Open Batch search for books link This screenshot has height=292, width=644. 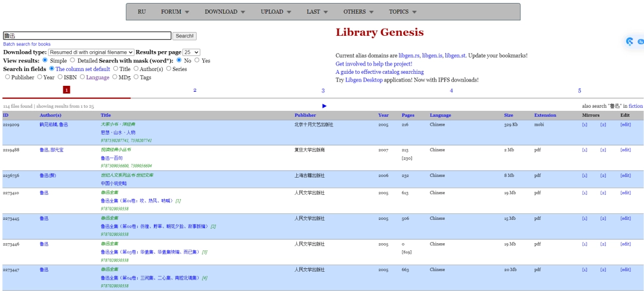pyautogui.click(x=27, y=44)
